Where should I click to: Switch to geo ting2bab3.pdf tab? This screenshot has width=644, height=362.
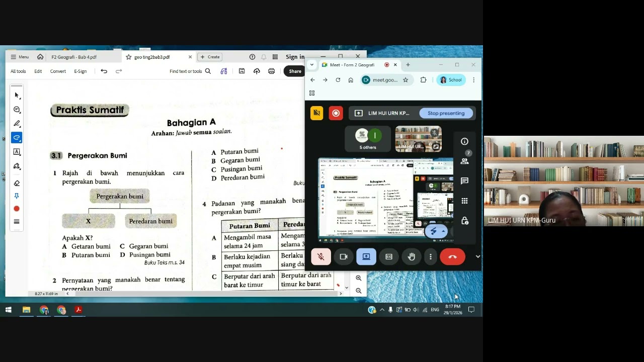(152, 57)
